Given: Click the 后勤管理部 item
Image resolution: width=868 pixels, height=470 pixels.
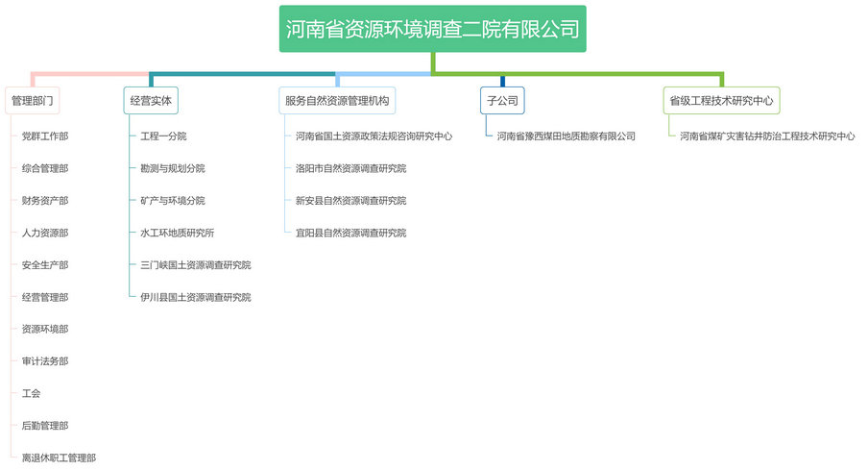Looking at the screenshot, I should pos(45,425).
